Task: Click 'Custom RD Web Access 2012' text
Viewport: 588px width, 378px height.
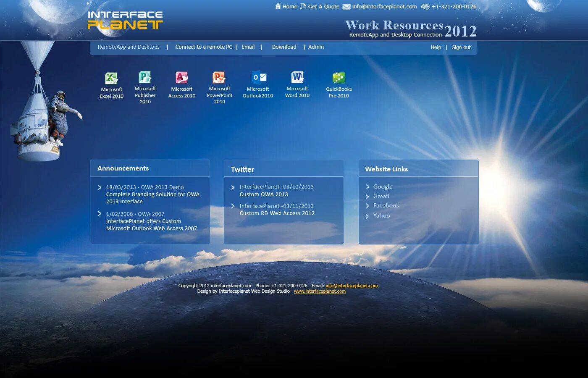Action: [x=277, y=213]
